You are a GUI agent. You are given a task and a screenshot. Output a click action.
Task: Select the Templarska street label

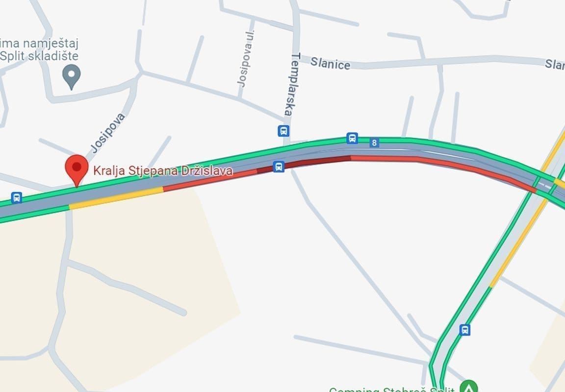click(292, 85)
